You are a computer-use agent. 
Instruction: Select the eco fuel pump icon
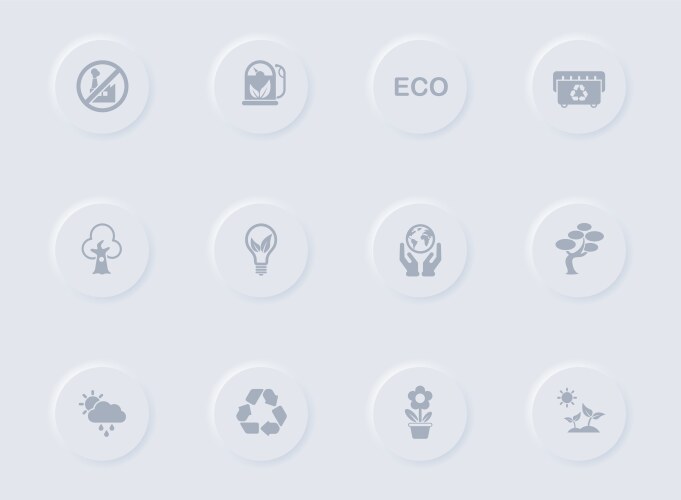click(x=264, y=83)
